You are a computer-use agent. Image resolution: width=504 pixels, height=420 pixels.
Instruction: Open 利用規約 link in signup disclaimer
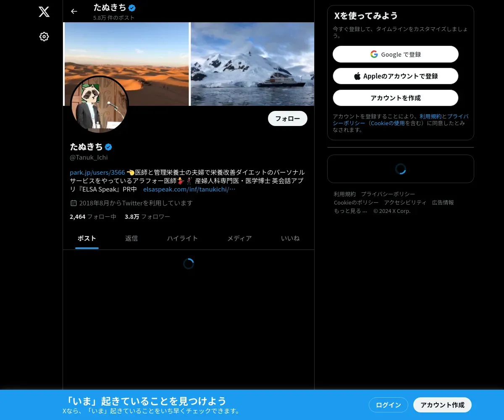pos(430,116)
